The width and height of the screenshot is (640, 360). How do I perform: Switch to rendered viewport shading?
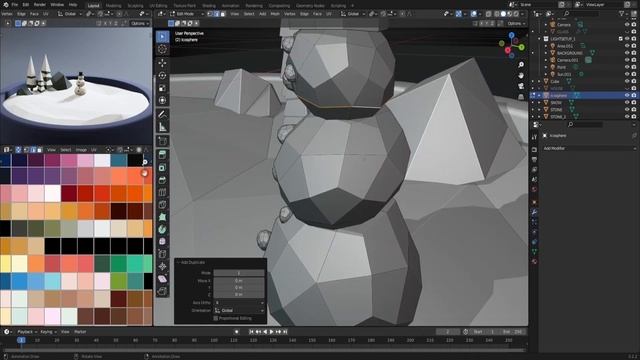(516, 13)
